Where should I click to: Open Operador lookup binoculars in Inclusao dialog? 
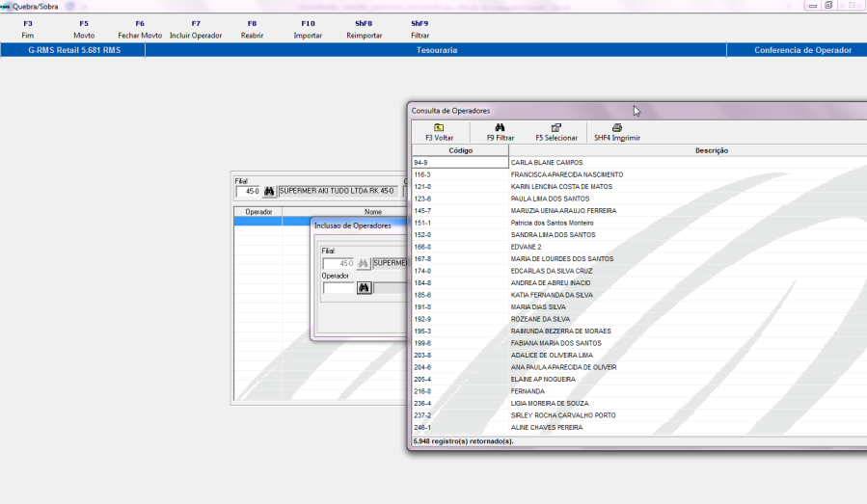364,288
